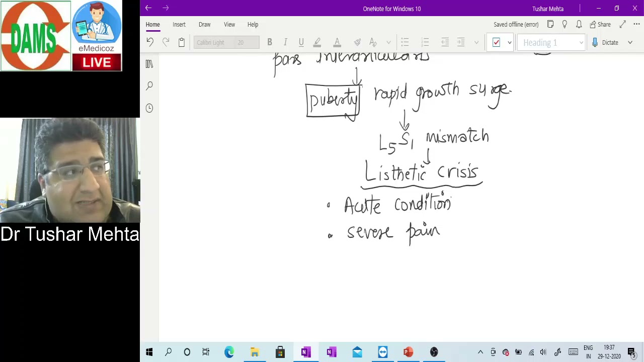Expand Dictate language options chevron
This screenshot has height=362, width=644.
tap(630, 42)
